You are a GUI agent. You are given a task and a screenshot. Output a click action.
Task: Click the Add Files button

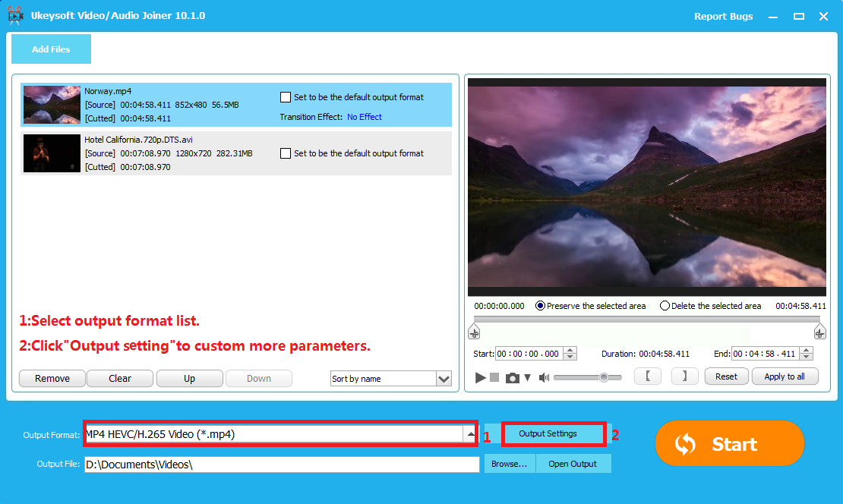click(x=51, y=49)
